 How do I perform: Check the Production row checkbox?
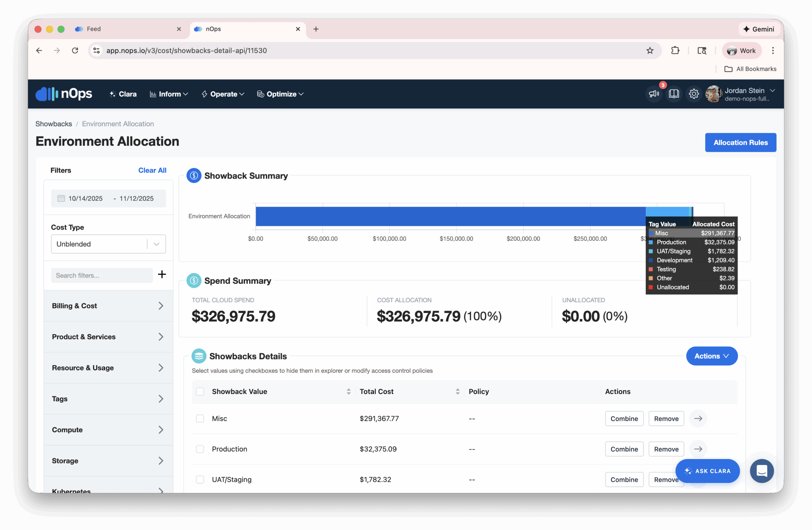tap(200, 449)
